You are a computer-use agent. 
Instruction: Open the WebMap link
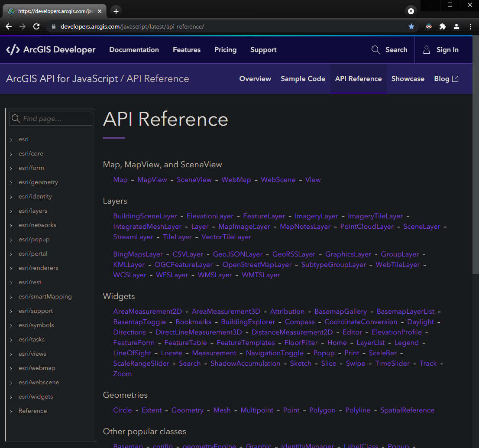tap(236, 180)
